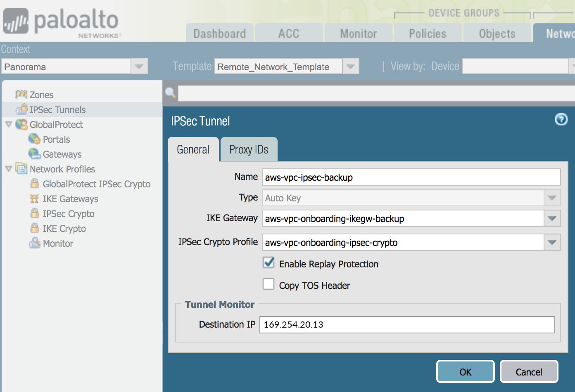Click the GlobalProtect IPSec Crypto lock icon
The width and height of the screenshot is (575, 392).
pos(35,184)
